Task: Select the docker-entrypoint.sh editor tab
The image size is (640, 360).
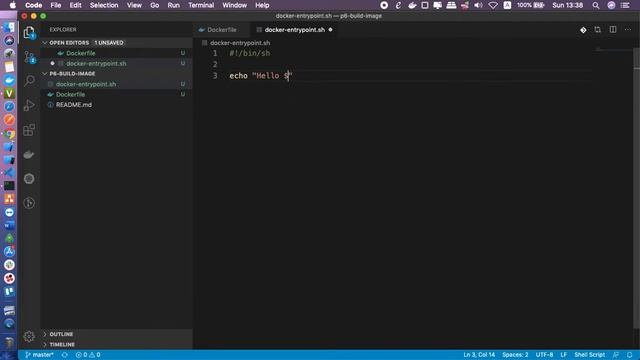Action: pyautogui.click(x=294, y=30)
